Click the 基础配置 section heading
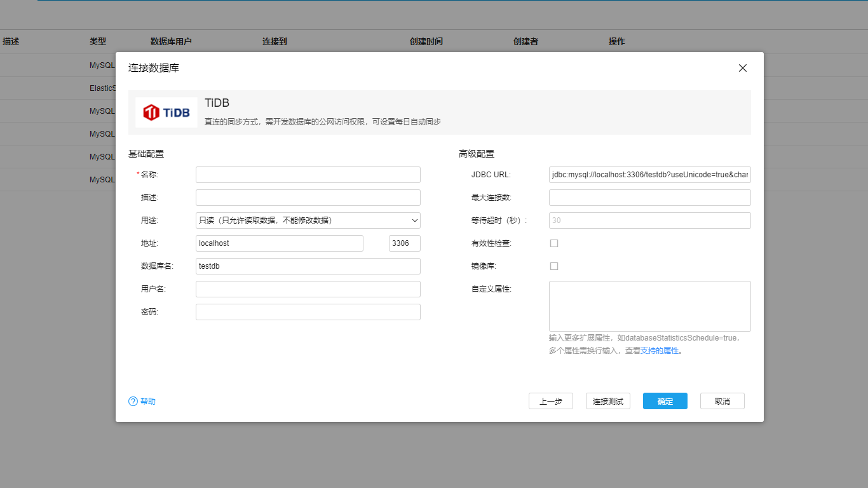868x488 pixels. point(146,154)
